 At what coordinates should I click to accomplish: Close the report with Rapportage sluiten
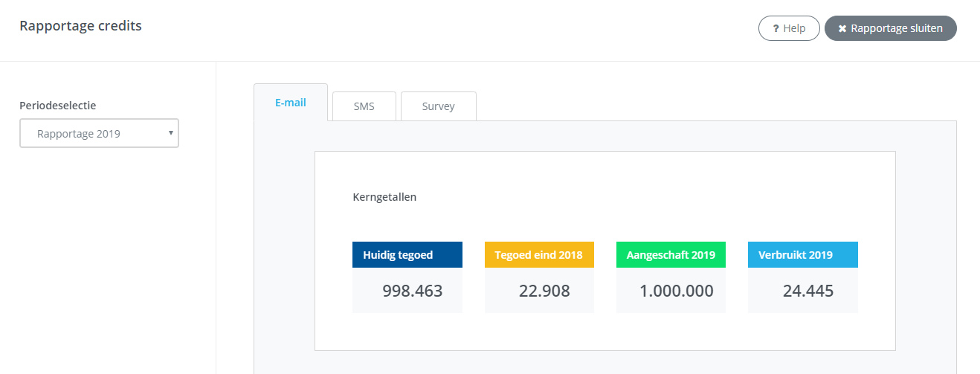(x=890, y=28)
